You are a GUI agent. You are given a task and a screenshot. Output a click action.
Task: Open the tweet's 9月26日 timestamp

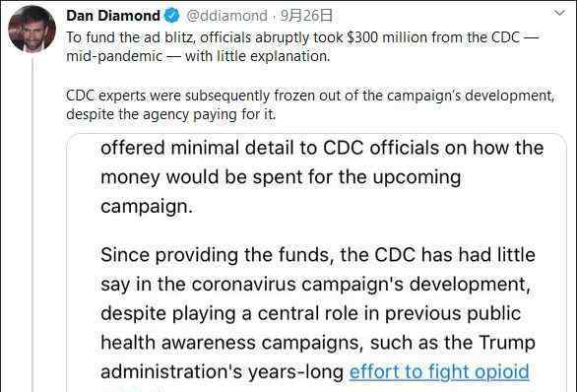click(306, 16)
